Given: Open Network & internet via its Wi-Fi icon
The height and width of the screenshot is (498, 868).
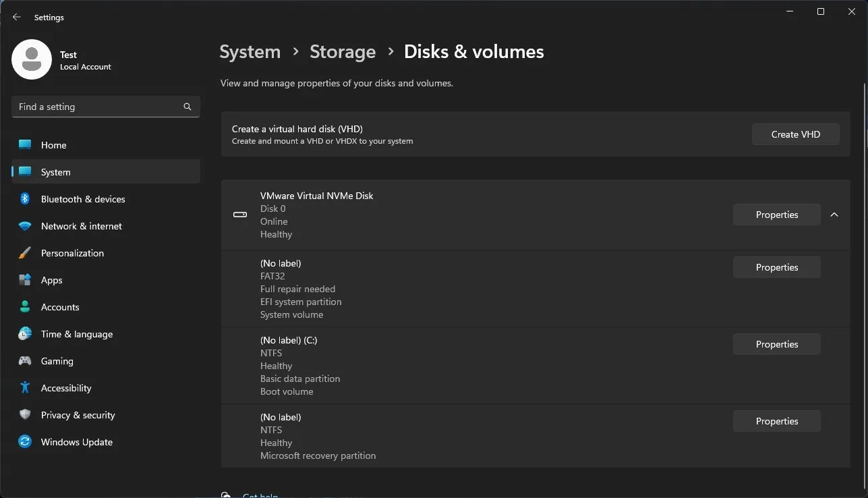Looking at the screenshot, I should click(25, 226).
